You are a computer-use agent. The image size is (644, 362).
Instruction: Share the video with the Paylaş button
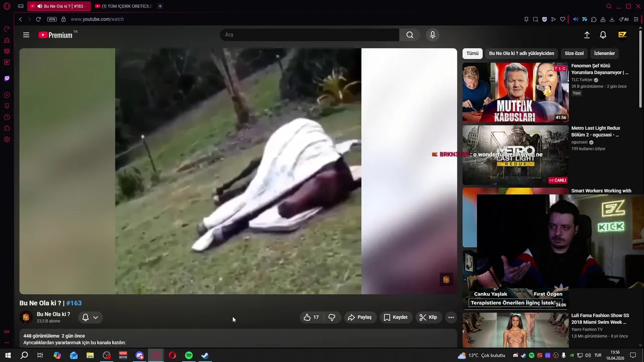point(360,317)
